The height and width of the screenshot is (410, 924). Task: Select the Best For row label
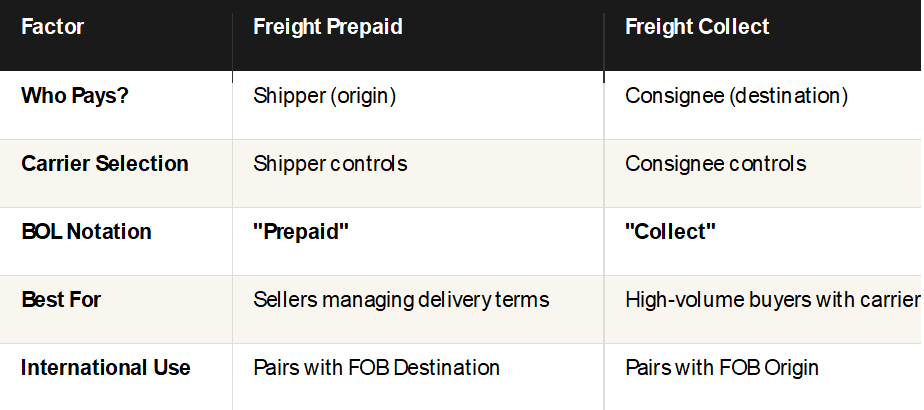point(61,300)
